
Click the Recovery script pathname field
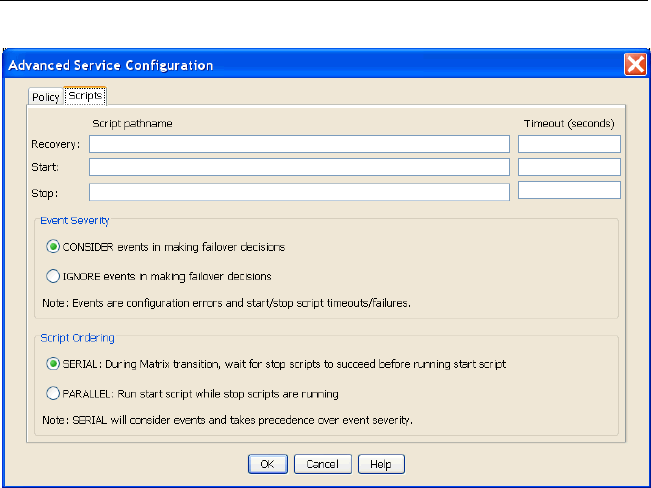(x=299, y=144)
